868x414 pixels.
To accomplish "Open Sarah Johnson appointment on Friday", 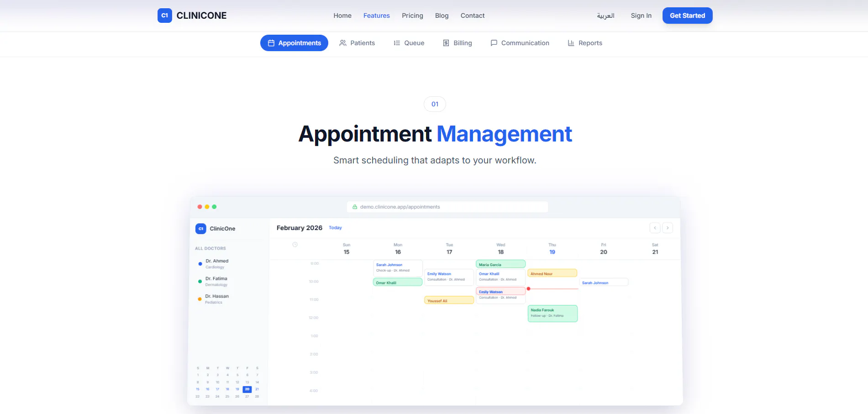I will pyautogui.click(x=604, y=283).
